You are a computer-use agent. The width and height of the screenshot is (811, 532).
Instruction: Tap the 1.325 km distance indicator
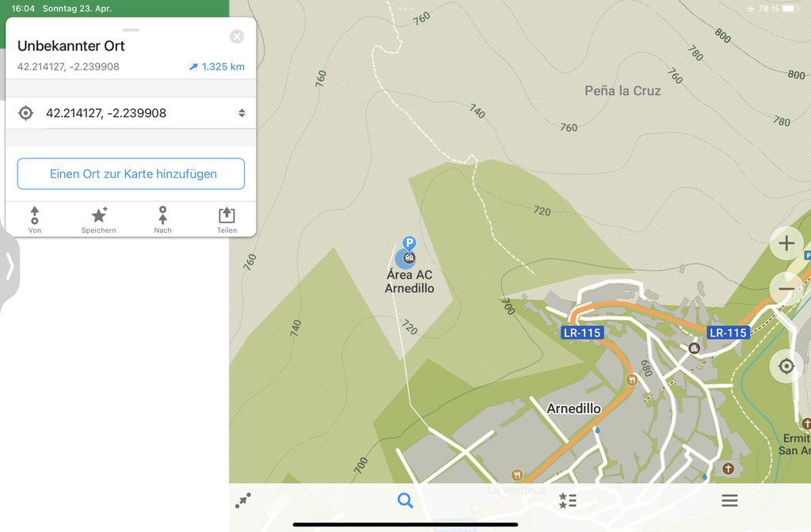(217, 66)
